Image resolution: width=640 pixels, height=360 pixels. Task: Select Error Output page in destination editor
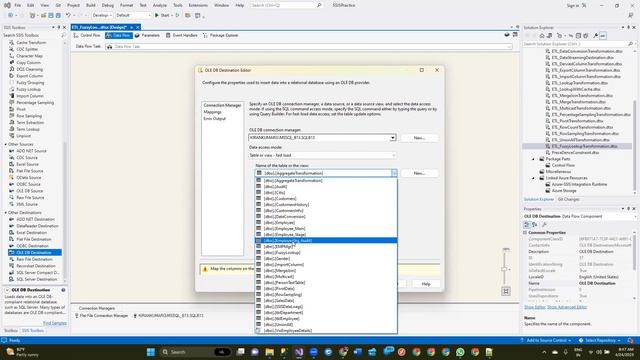click(215, 119)
